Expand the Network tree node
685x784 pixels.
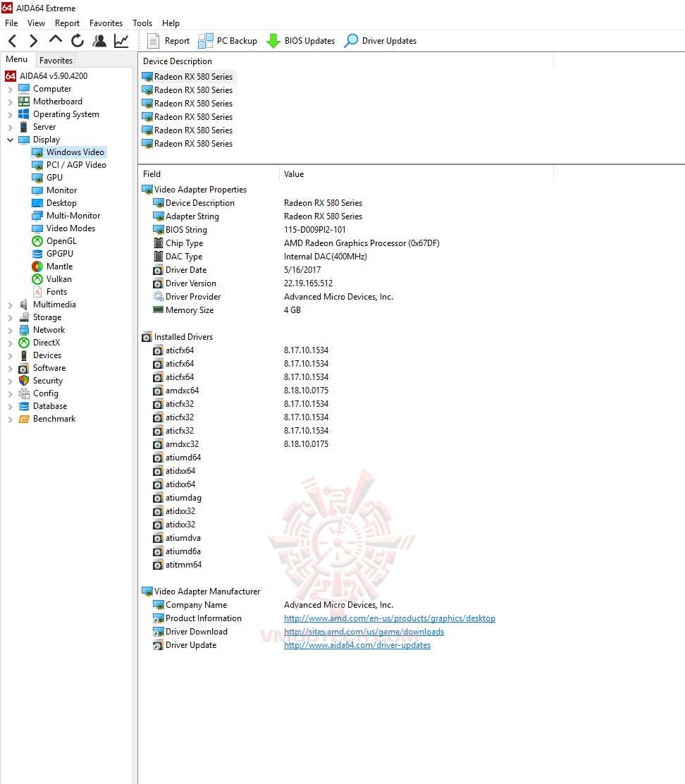(x=10, y=331)
